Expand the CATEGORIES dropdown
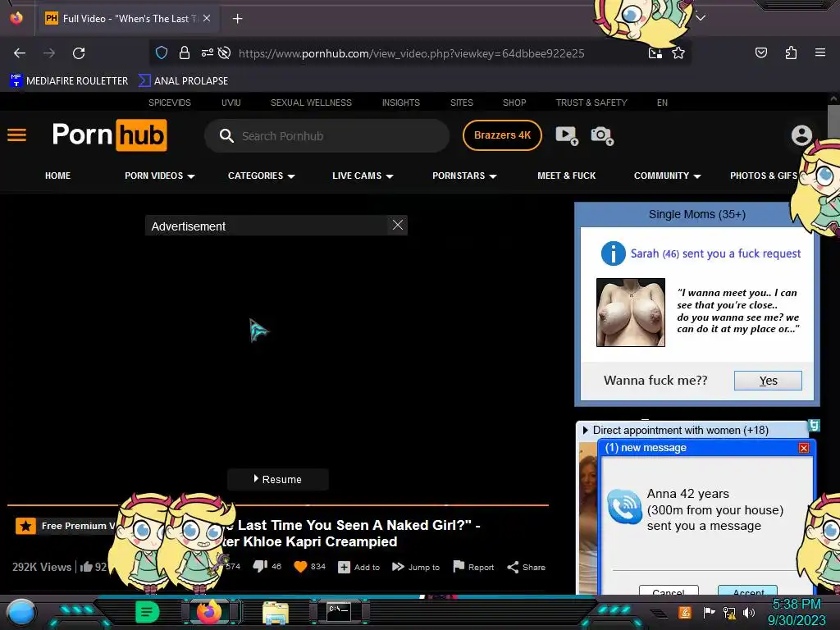Image resolution: width=840 pixels, height=630 pixels. pos(261,176)
